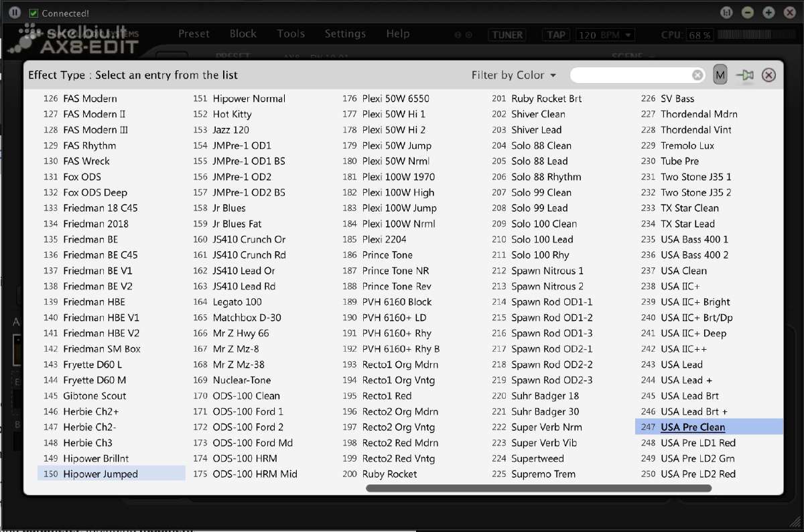The image size is (804, 532).
Task: Open the Settings menu
Action: click(346, 34)
